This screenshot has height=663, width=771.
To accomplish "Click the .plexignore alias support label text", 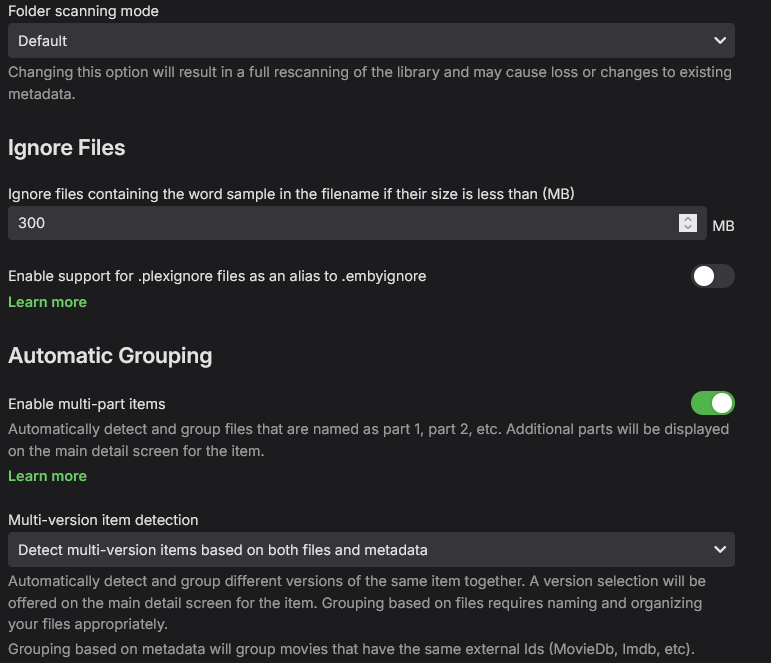I will pyautogui.click(x=217, y=276).
